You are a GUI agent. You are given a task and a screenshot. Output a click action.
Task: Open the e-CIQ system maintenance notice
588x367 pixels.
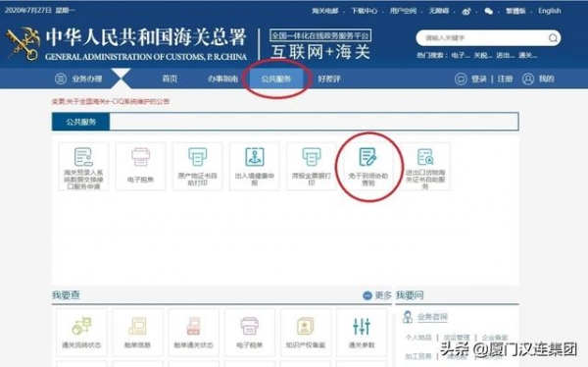point(111,101)
